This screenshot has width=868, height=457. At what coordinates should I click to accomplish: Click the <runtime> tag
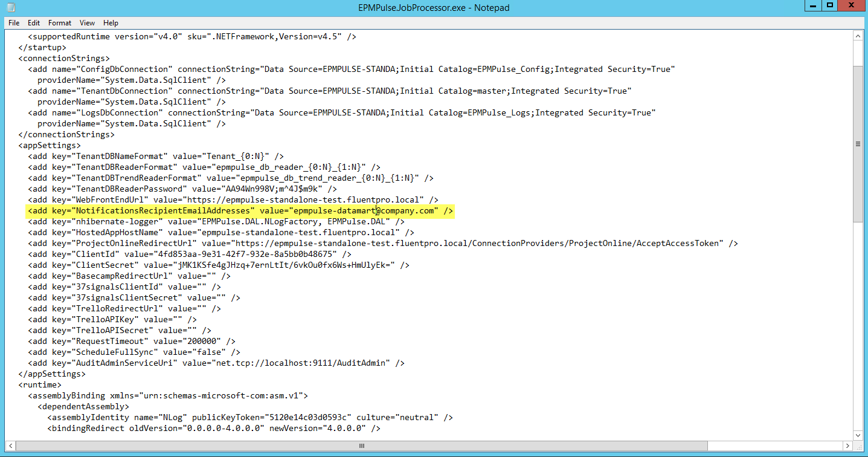point(40,384)
